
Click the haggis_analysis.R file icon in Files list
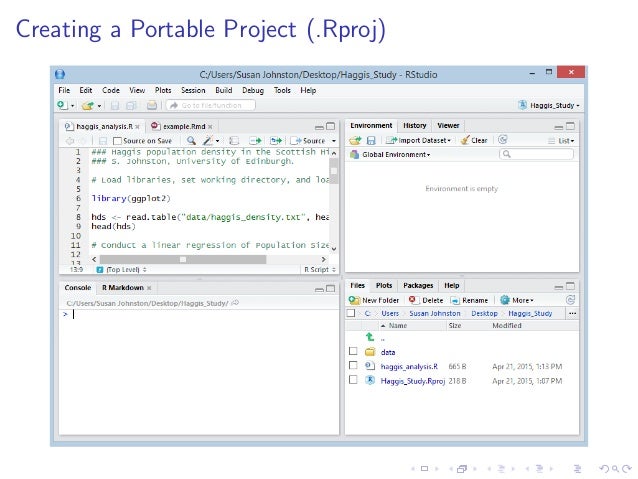coord(369,365)
